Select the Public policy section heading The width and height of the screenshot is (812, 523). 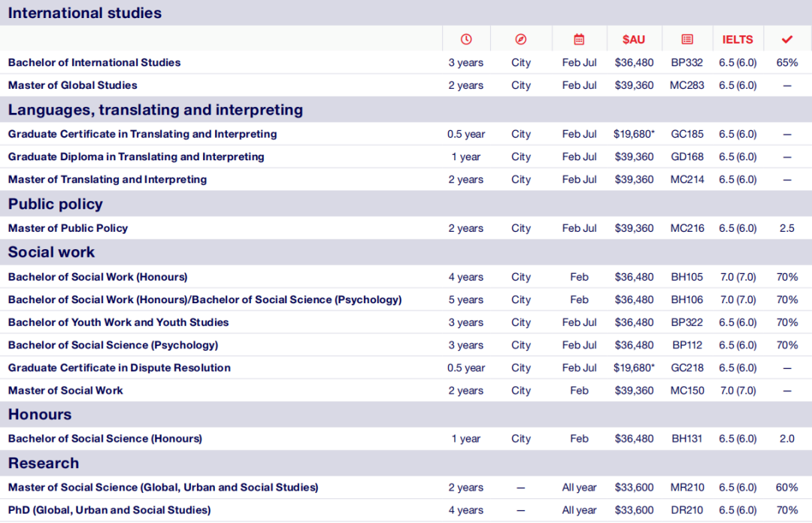pyautogui.click(x=56, y=204)
